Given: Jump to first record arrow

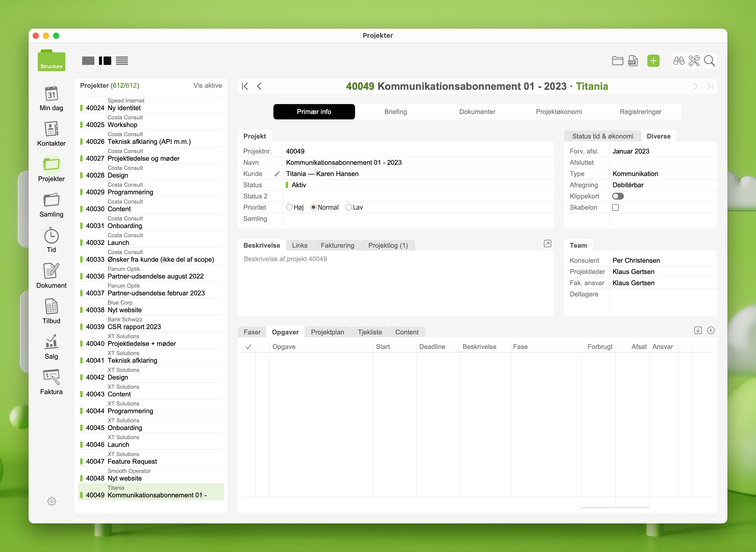Looking at the screenshot, I should 245,86.
